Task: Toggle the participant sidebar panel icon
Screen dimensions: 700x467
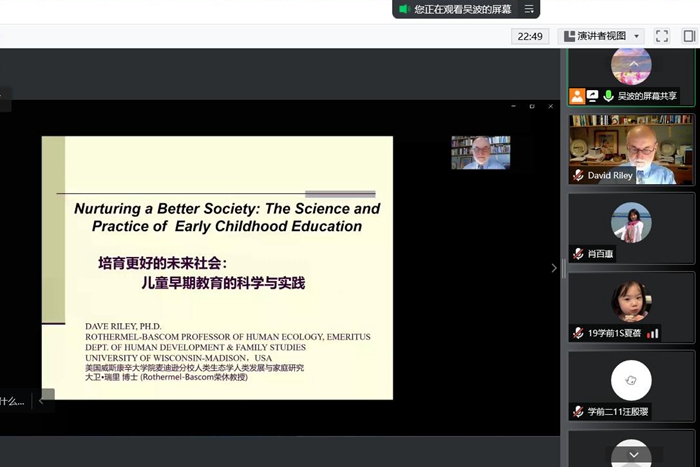Action: click(689, 36)
